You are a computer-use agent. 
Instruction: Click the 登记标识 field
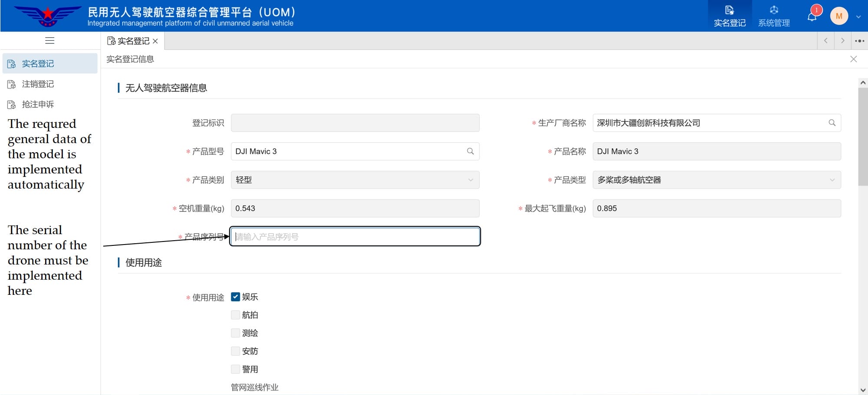tap(355, 123)
